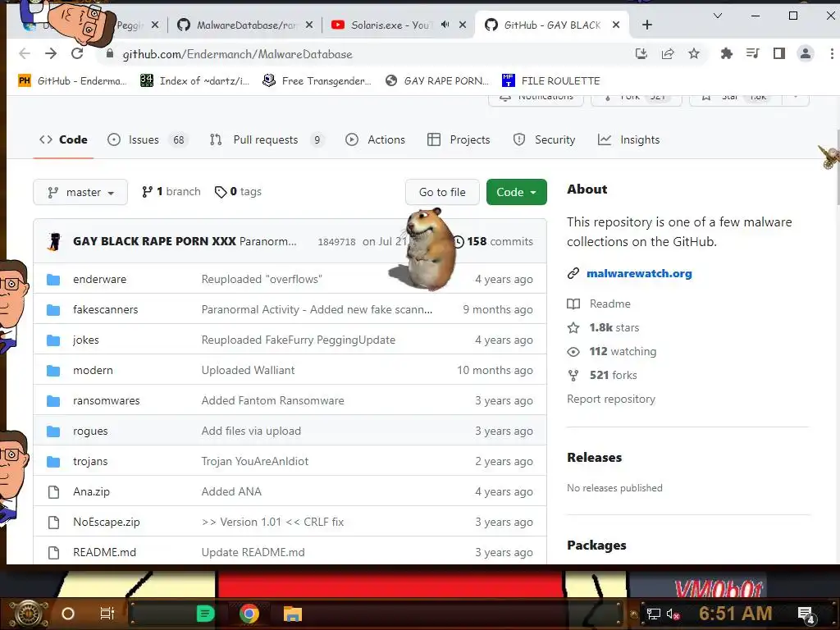Open the Code tab of repository

click(63, 139)
